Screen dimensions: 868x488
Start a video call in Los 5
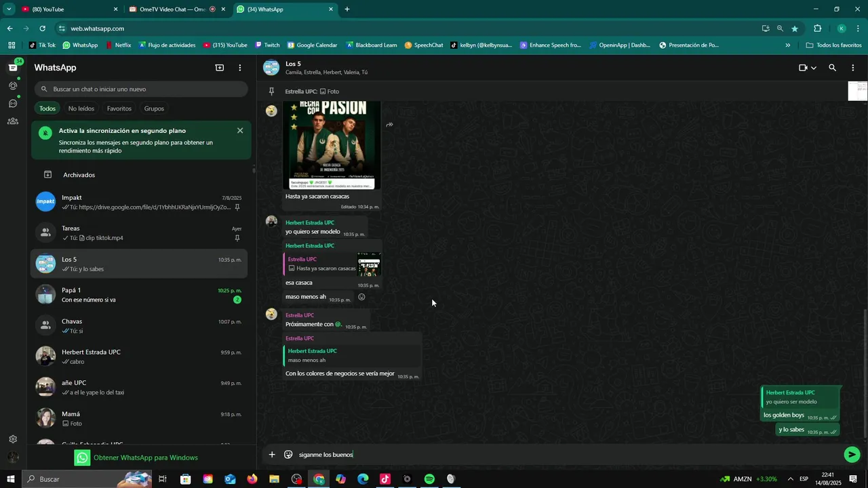(803, 68)
